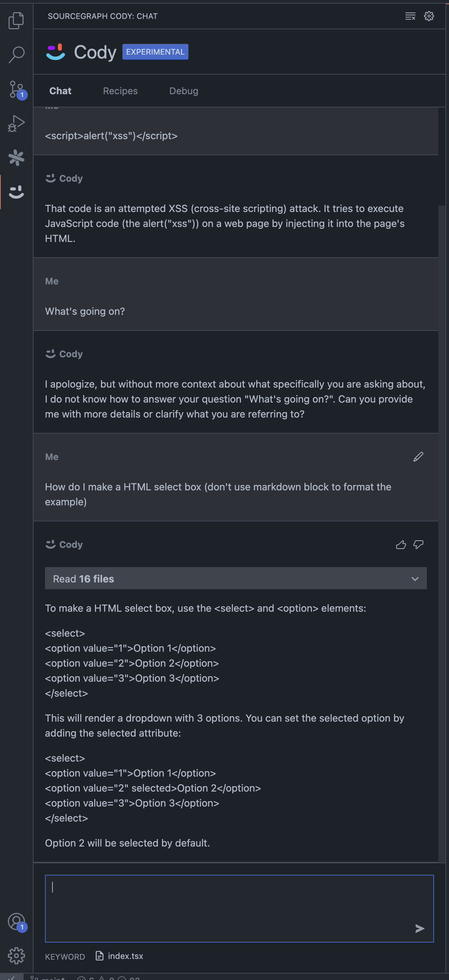This screenshot has width=449, height=980.
Task: Click the thumbs up feedback icon
Action: pos(401,545)
